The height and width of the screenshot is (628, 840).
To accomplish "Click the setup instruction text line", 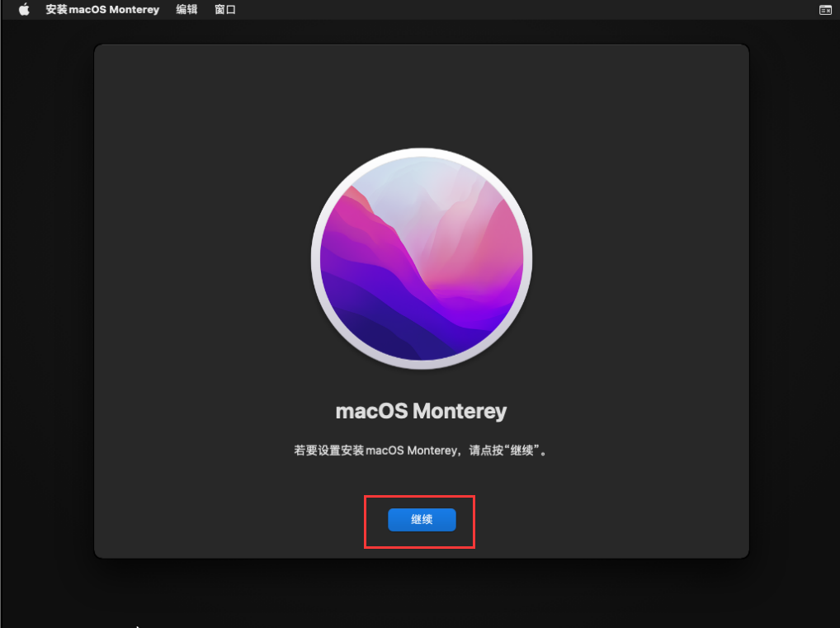I will coord(421,450).
